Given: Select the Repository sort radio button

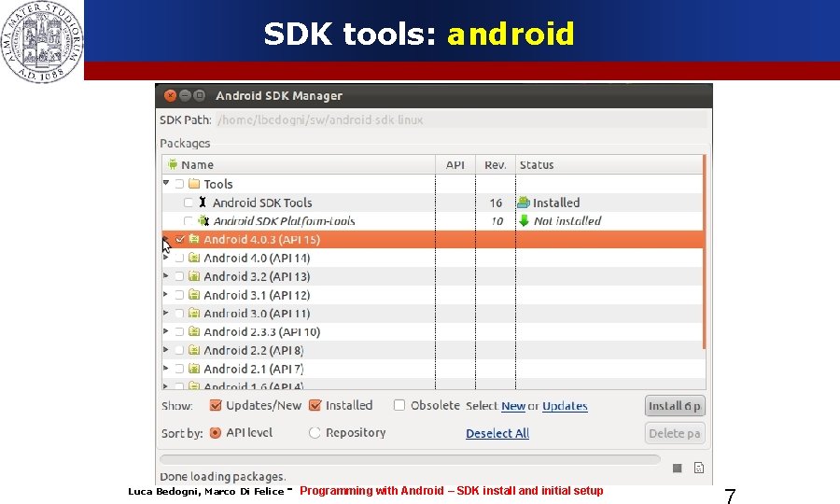Looking at the screenshot, I should (315, 433).
